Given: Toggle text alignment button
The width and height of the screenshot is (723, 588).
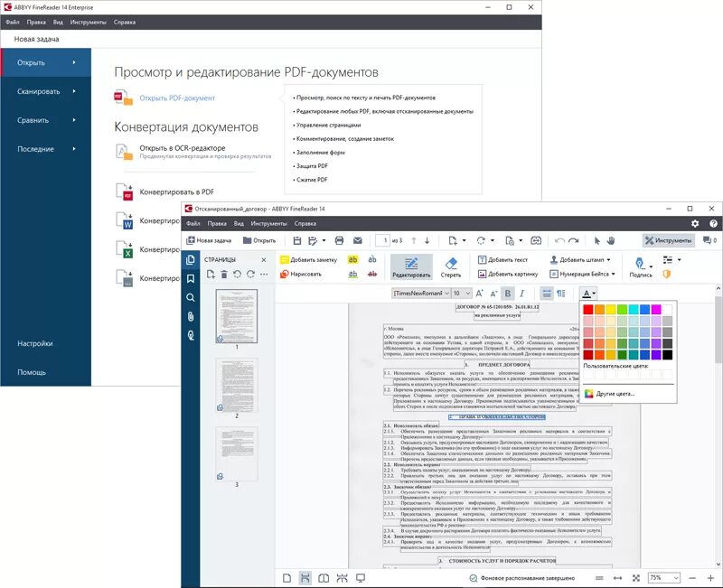Looking at the screenshot, I should [x=547, y=294].
